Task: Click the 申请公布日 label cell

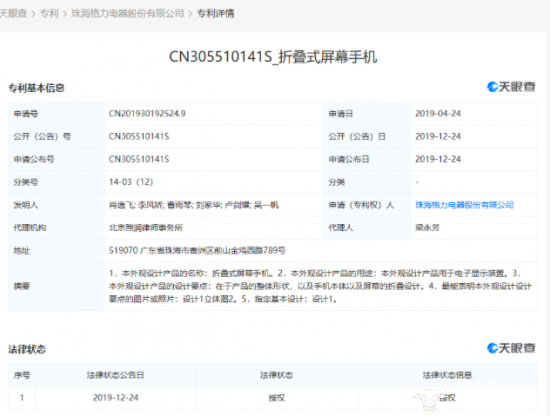Action: [x=367, y=159]
